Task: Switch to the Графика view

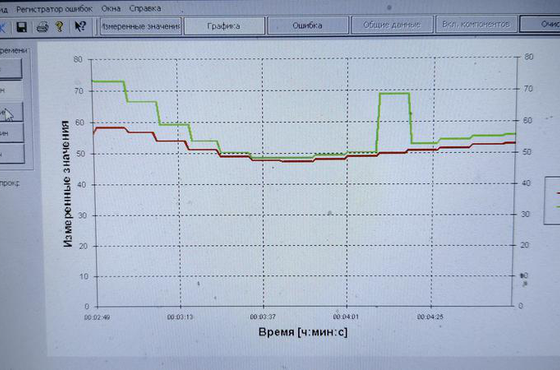Action: [x=224, y=26]
